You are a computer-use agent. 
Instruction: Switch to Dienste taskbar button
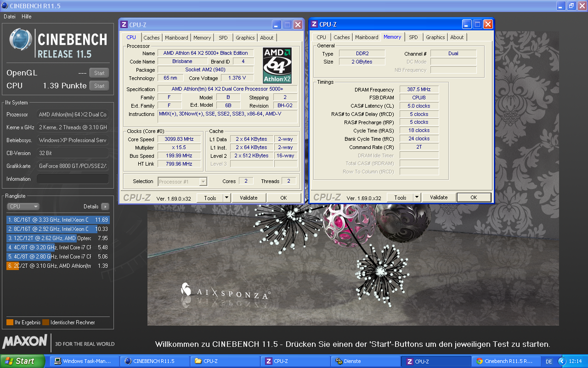(x=366, y=361)
